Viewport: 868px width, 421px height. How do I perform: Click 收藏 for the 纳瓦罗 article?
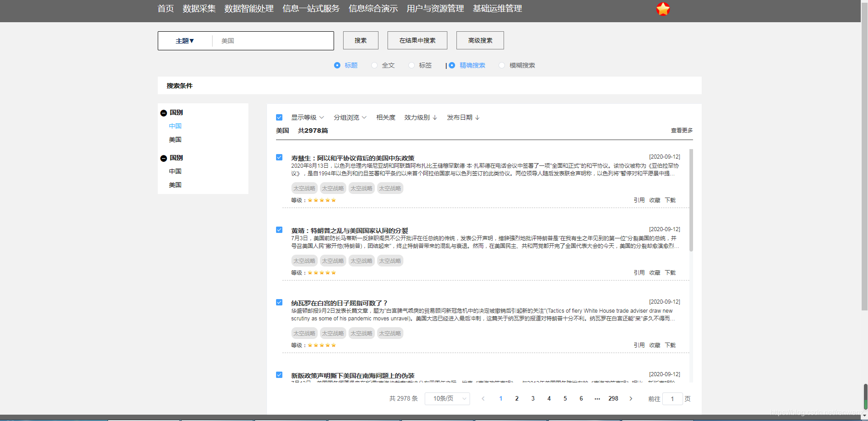click(x=655, y=345)
